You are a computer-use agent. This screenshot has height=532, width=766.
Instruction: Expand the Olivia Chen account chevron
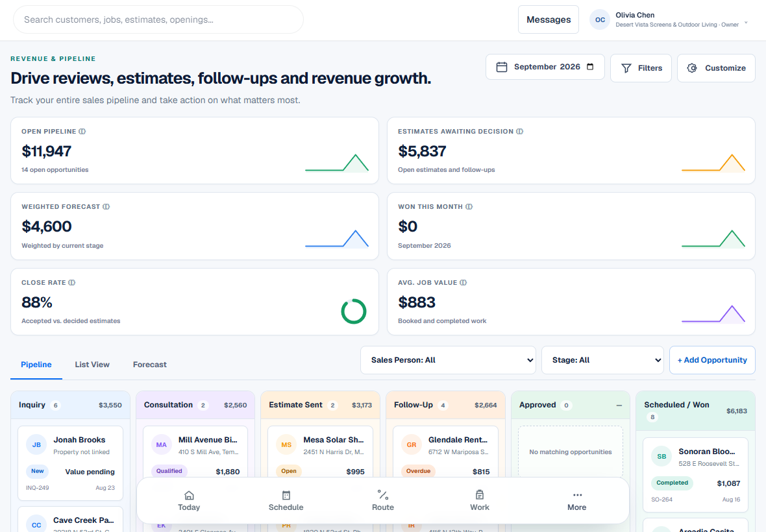(x=746, y=23)
